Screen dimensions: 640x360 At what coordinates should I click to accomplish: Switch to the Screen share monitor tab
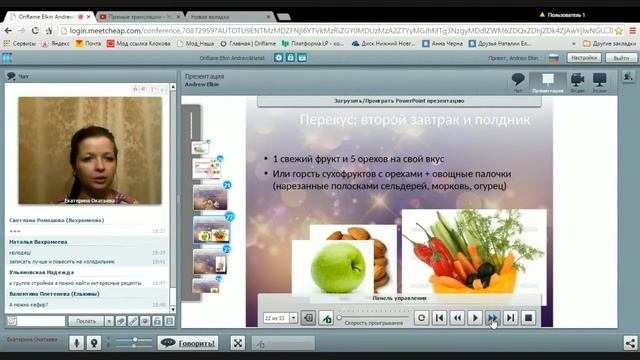coord(600,82)
